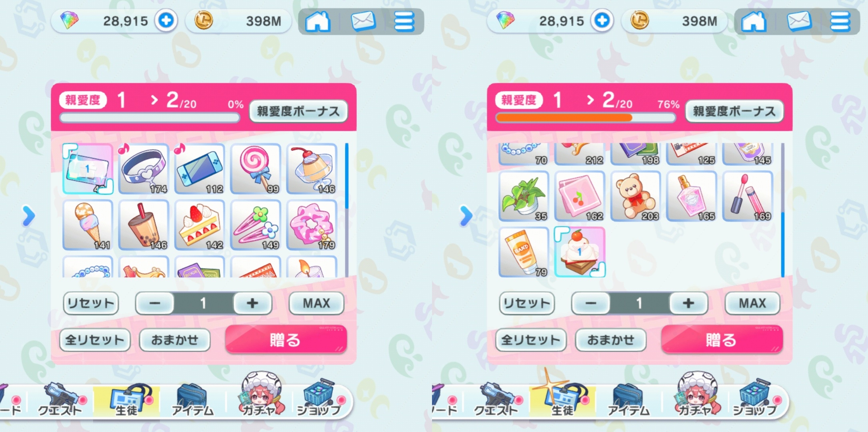
Task: Expand the side panel with the left panel's blue chevron
Action: click(29, 216)
